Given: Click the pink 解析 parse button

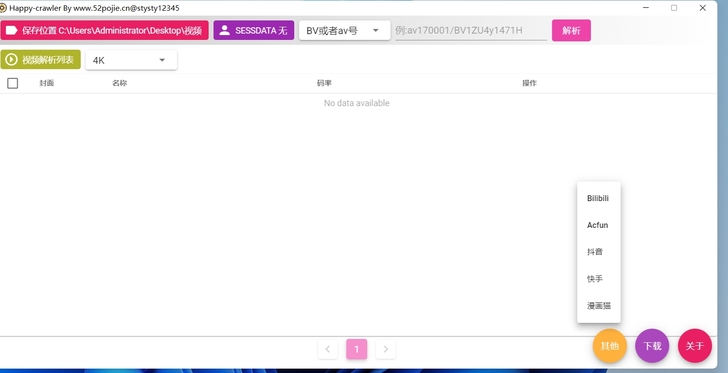Looking at the screenshot, I should (x=571, y=30).
